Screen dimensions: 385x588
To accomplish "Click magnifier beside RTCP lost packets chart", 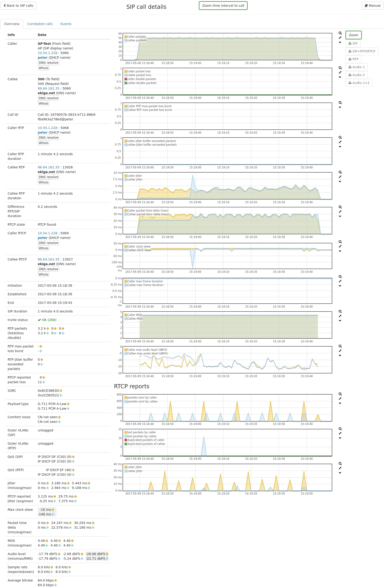I will point(340,429).
